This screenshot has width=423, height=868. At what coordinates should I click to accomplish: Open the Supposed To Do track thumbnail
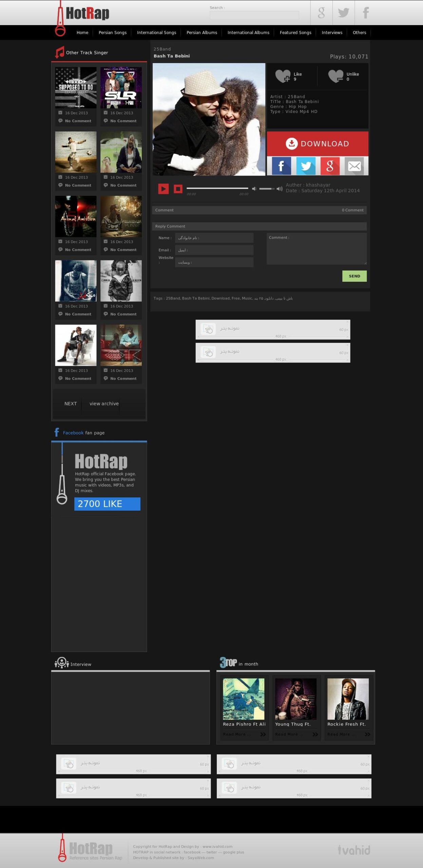tap(76, 87)
